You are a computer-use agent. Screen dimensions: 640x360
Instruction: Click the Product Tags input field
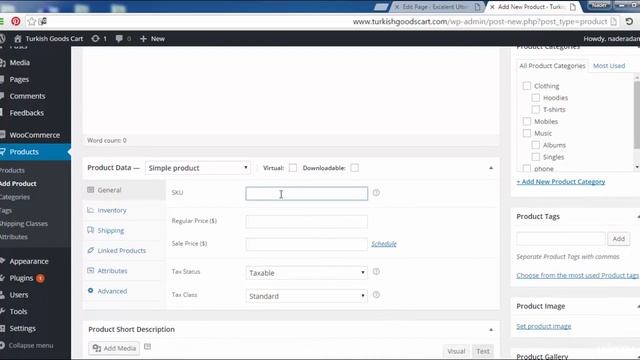[x=561, y=239]
